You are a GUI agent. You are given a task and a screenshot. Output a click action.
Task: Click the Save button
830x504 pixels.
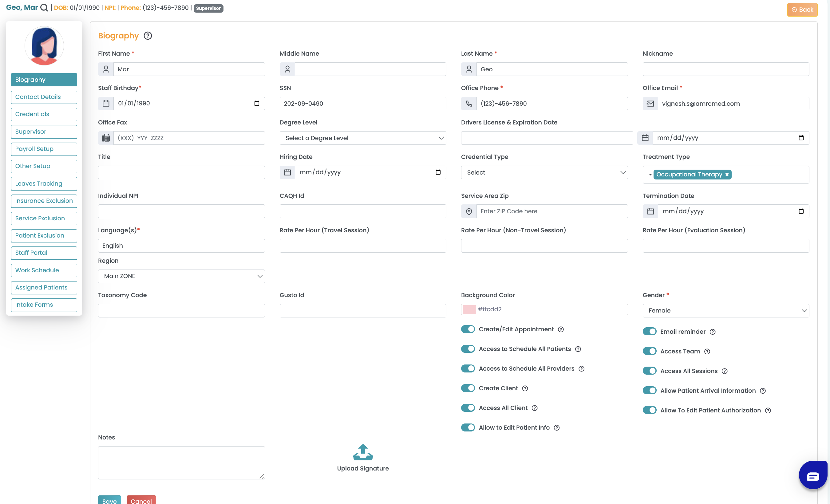tap(109, 500)
